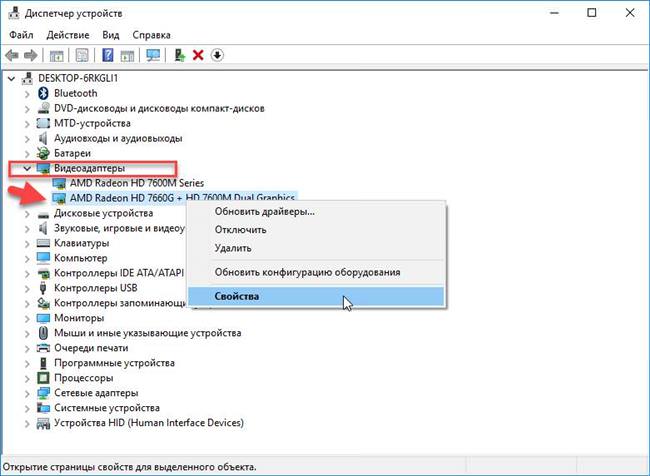Click the Контроллеры USB plug icon
This screenshot has height=476, width=650.
(43, 288)
